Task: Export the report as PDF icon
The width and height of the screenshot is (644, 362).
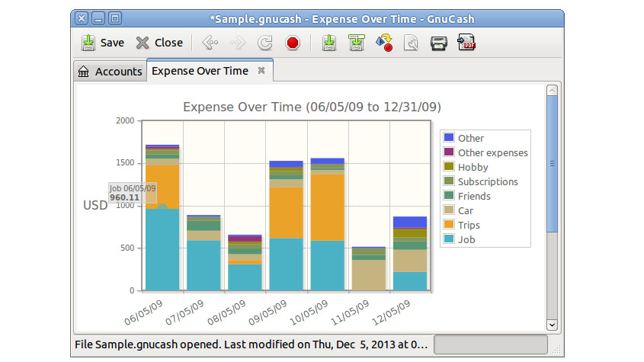Action: [466, 43]
